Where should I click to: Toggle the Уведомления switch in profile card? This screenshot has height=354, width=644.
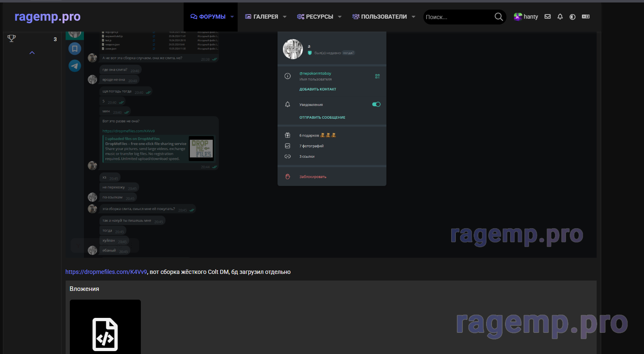[x=376, y=105]
